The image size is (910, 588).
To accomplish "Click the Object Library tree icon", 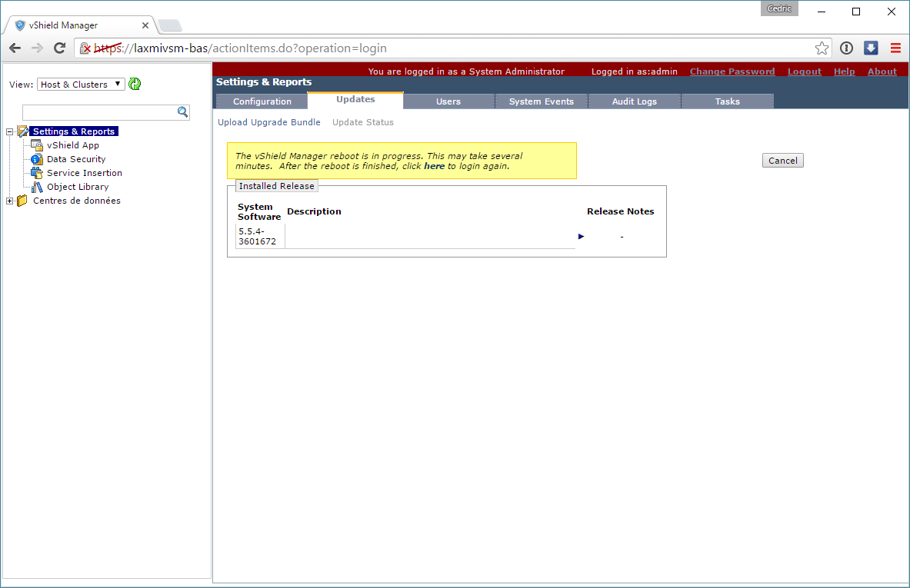I will click(37, 187).
